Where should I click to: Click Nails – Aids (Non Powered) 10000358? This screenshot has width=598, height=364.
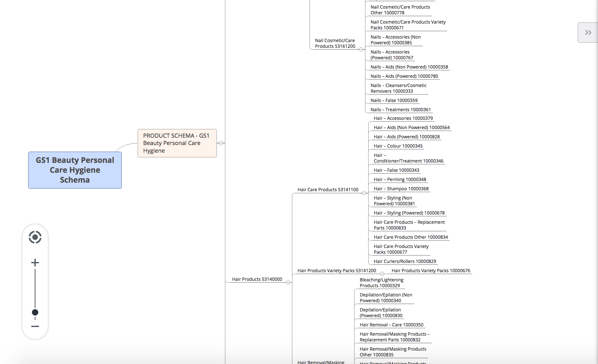(409, 67)
